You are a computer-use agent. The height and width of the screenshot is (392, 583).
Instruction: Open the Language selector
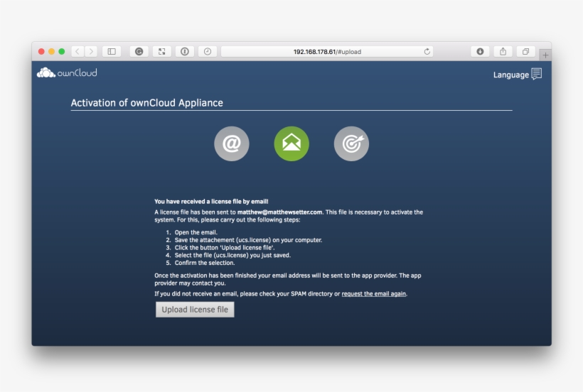pyautogui.click(x=517, y=75)
